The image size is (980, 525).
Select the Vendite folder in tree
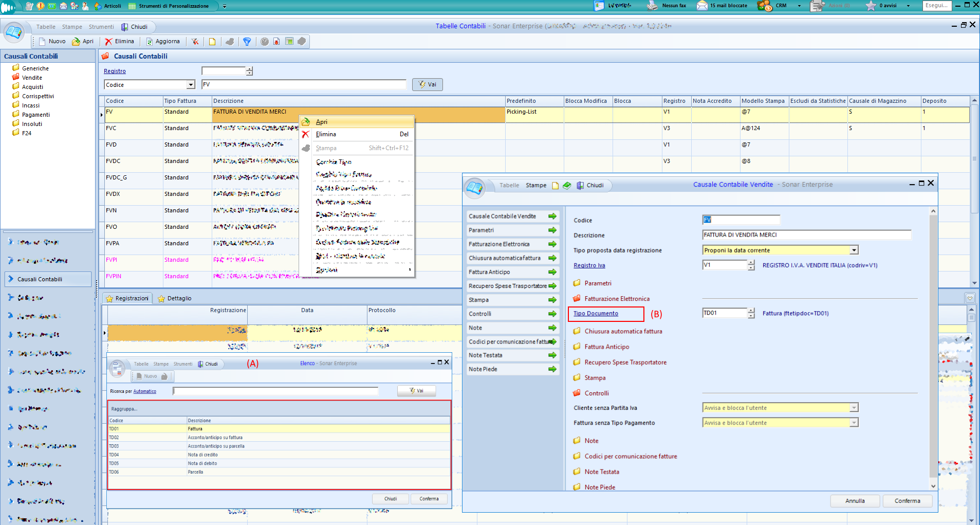pos(32,78)
